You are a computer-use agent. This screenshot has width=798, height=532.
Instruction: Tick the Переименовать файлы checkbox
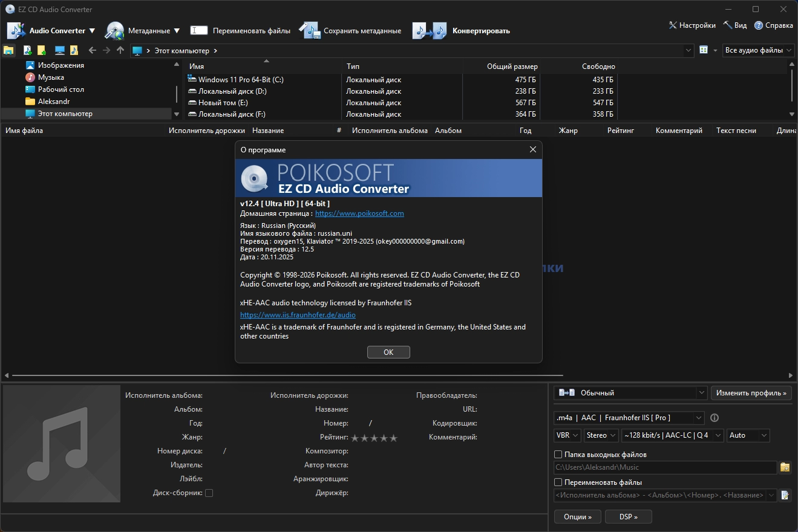tap(558, 482)
